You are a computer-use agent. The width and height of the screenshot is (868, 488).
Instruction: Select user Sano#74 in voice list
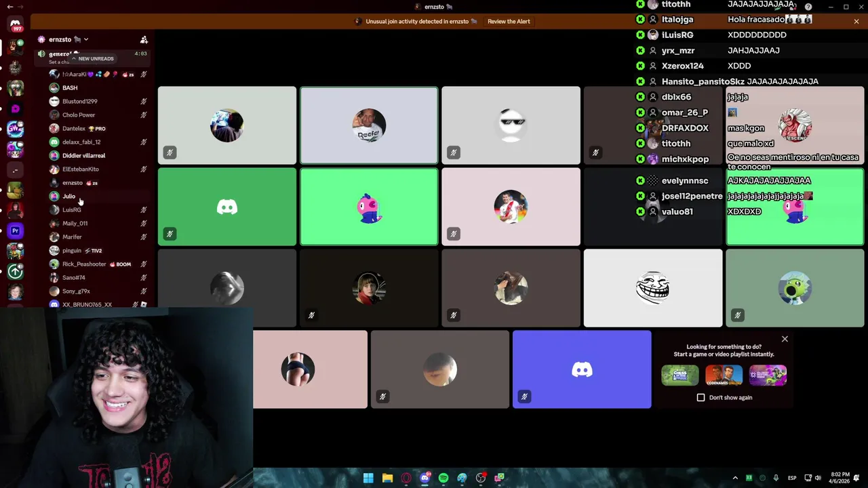73,278
